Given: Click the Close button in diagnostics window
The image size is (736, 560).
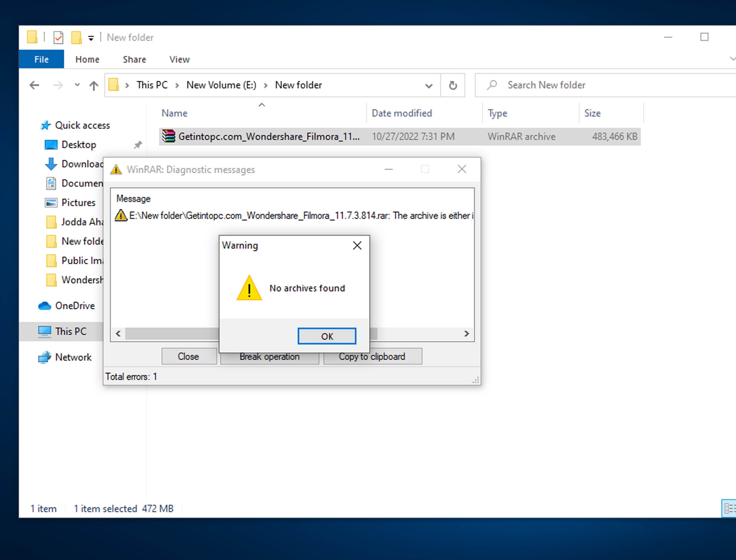Looking at the screenshot, I should tap(189, 356).
